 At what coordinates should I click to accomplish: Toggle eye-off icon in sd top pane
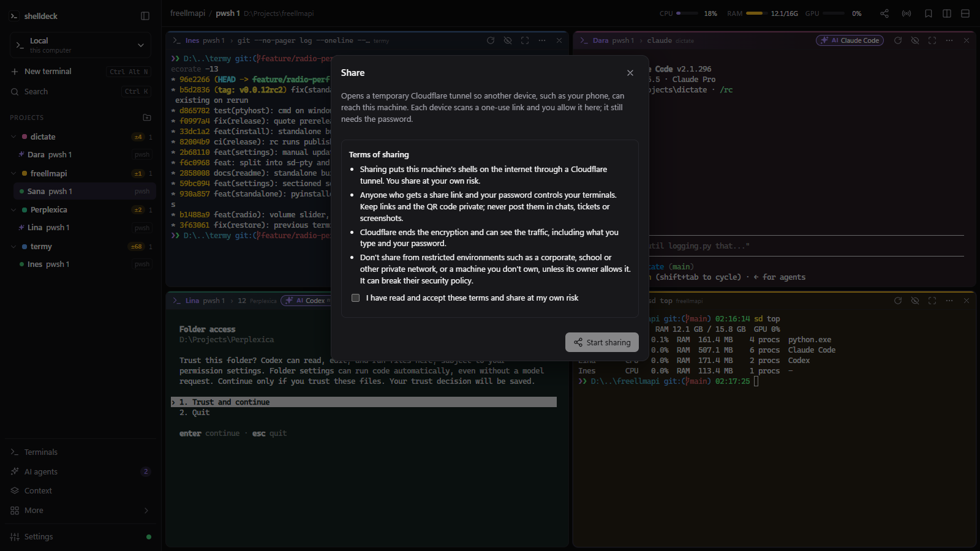coord(915,301)
